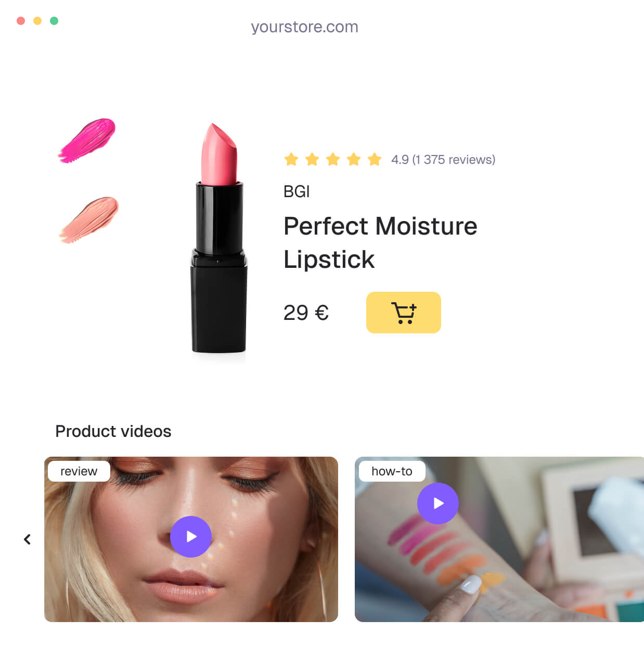
Task: Open the BGI brand link
Action: (297, 191)
